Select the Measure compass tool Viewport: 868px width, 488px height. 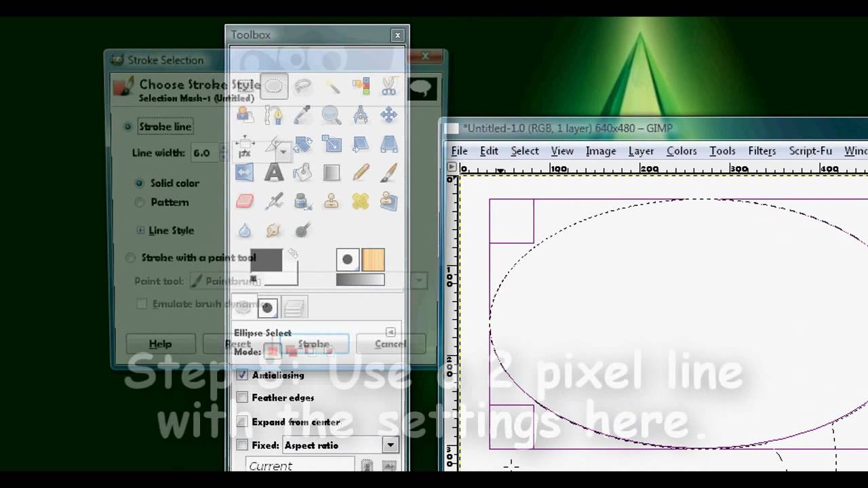361,115
